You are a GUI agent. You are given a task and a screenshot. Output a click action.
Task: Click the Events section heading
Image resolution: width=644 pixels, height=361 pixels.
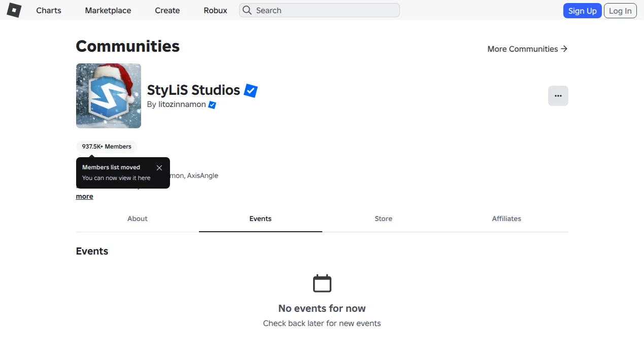pos(92,251)
